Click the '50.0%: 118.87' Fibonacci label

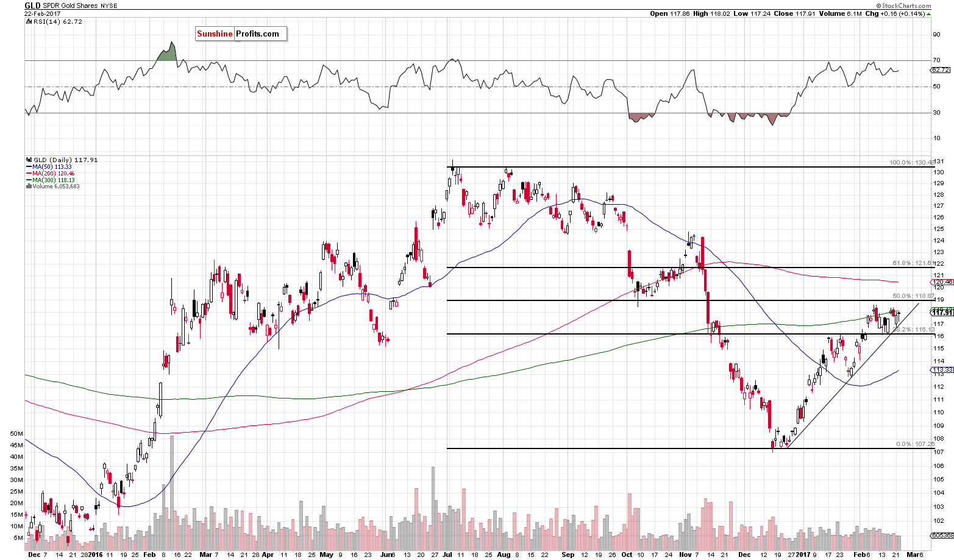pyautogui.click(x=913, y=296)
